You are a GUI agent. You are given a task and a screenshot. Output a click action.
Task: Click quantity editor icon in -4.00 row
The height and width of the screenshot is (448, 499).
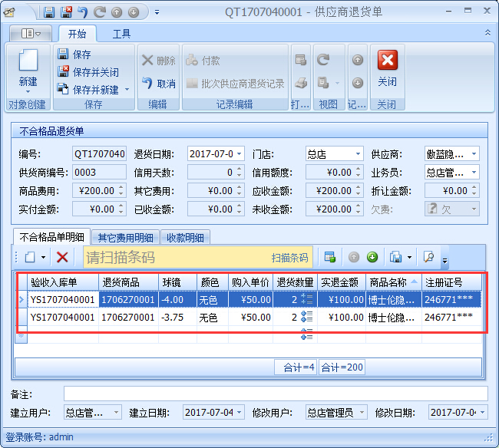(x=307, y=299)
